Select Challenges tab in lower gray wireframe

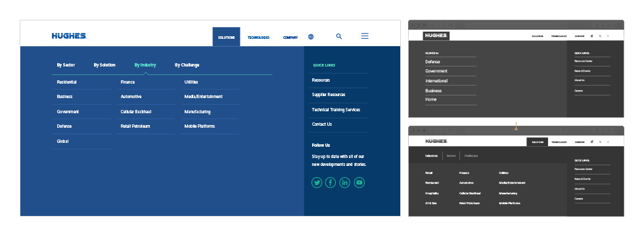point(471,156)
